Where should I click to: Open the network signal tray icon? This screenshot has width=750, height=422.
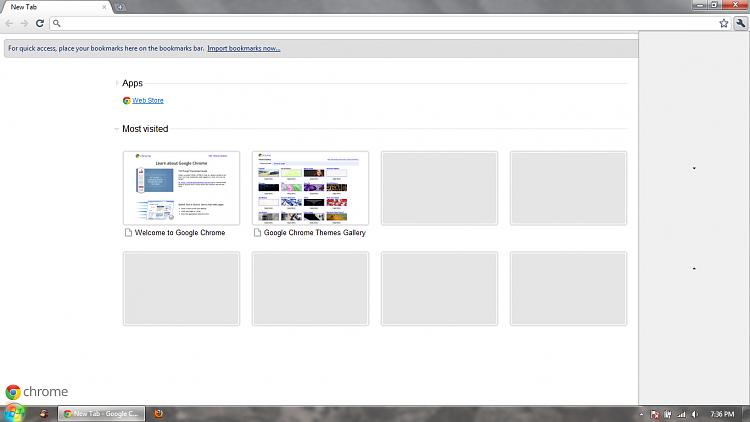(x=681, y=414)
